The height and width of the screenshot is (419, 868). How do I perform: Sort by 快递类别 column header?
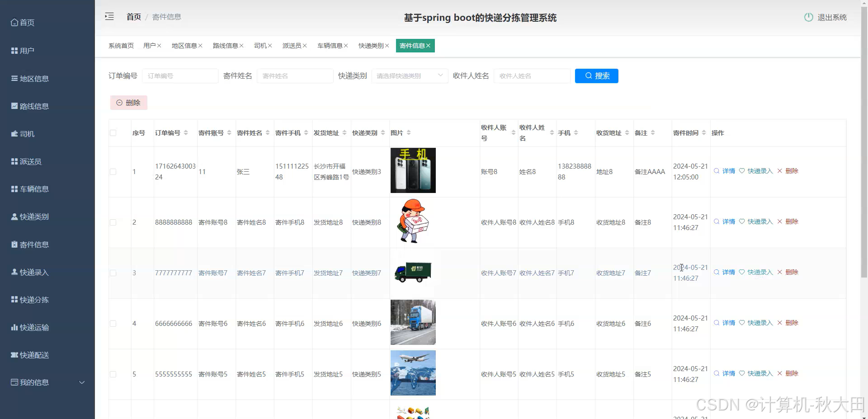click(x=383, y=133)
